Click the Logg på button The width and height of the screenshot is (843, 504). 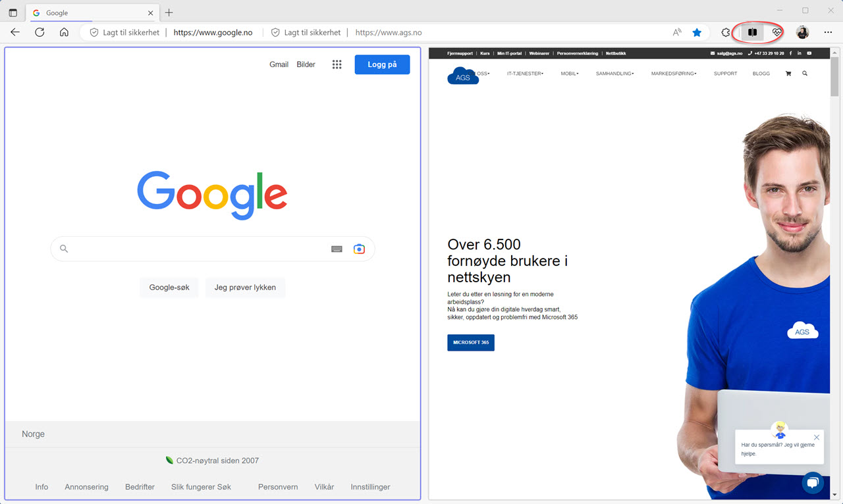click(x=382, y=64)
